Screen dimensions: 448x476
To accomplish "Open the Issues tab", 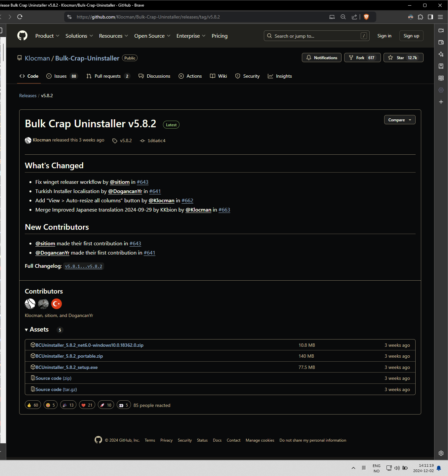I will (62, 76).
